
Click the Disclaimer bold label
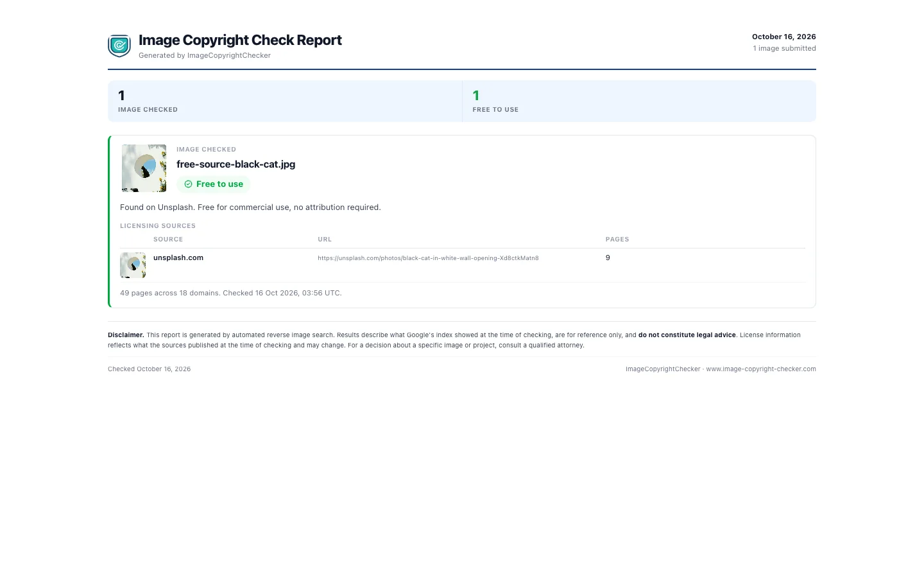[x=126, y=335]
